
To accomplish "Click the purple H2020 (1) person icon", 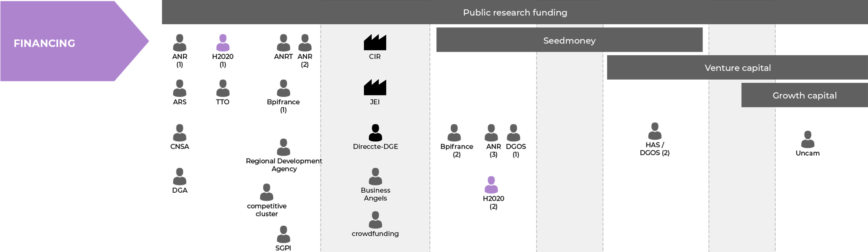I will 223,43.
